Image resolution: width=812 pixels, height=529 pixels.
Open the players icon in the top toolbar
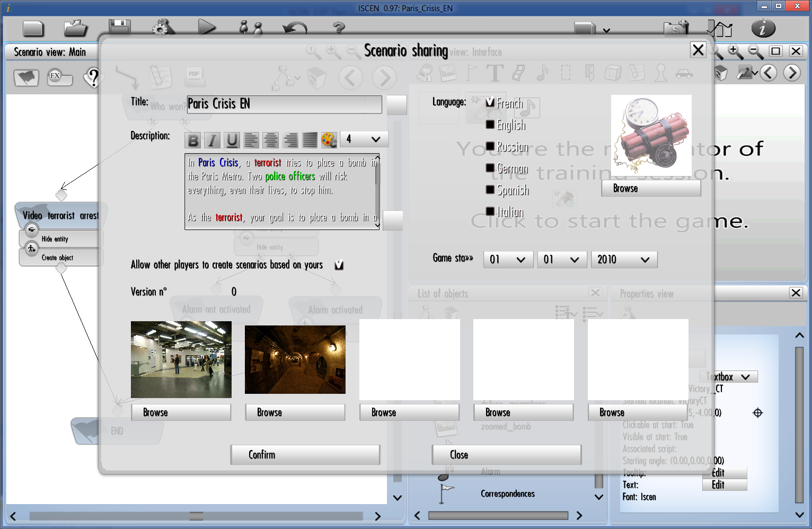(251, 28)
